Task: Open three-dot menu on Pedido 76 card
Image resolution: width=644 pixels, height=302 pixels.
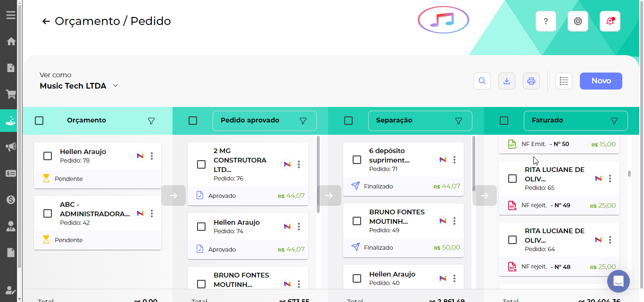Action: pos(299,164)
